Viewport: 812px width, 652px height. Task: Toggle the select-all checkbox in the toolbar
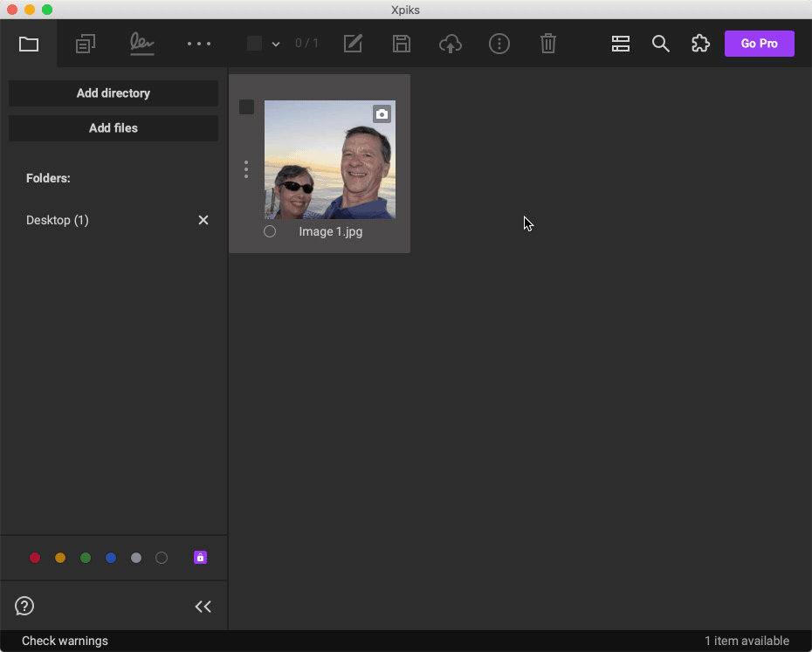tap(252, 43)
